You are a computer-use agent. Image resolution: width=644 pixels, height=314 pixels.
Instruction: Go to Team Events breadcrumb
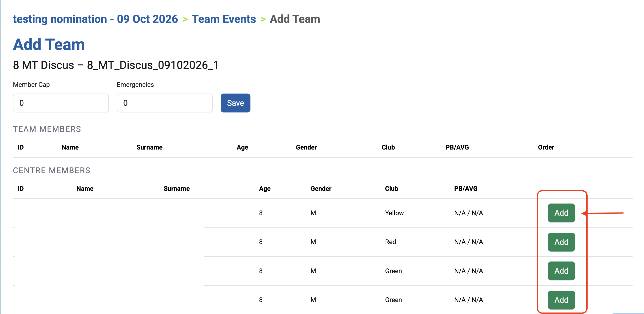[x=224, y=19]
